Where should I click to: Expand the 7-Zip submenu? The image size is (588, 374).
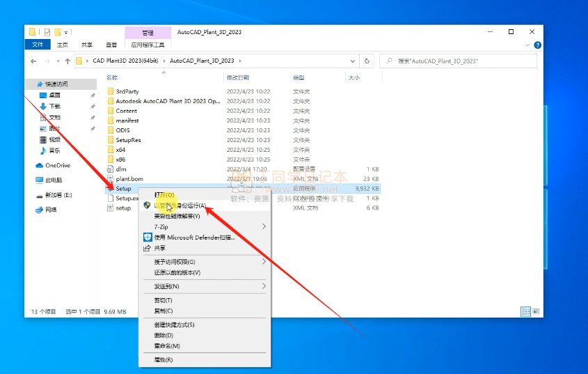[x=205, y=227]
